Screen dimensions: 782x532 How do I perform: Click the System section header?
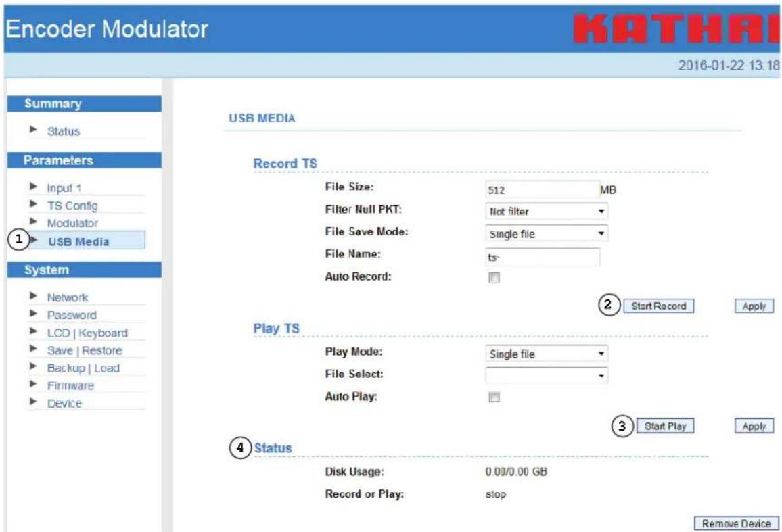[85, 270]
